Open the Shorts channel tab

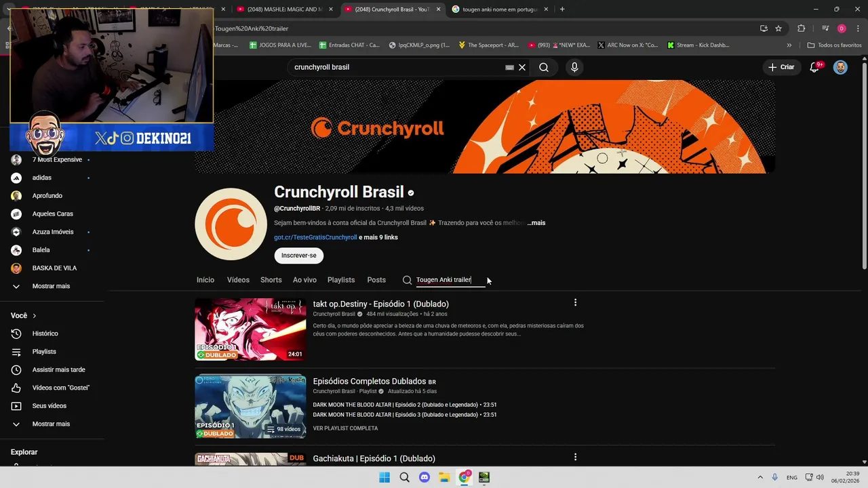[x=271, y=280]
